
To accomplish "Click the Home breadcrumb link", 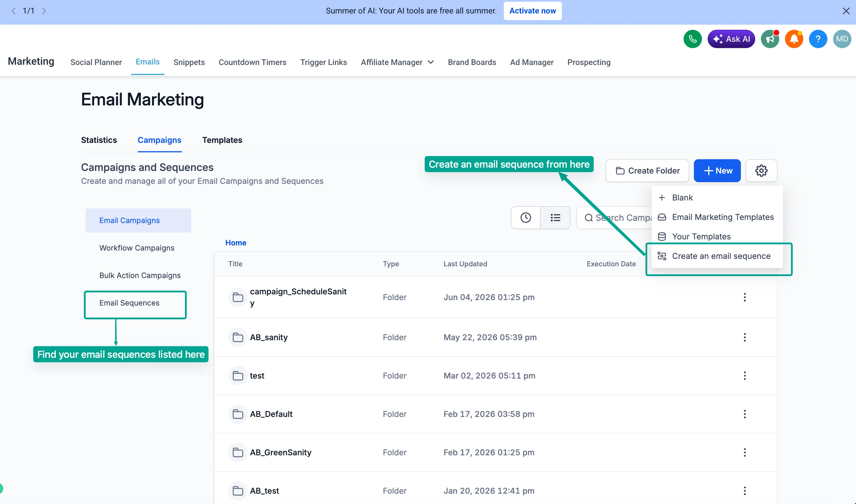I will coord(236,243).
